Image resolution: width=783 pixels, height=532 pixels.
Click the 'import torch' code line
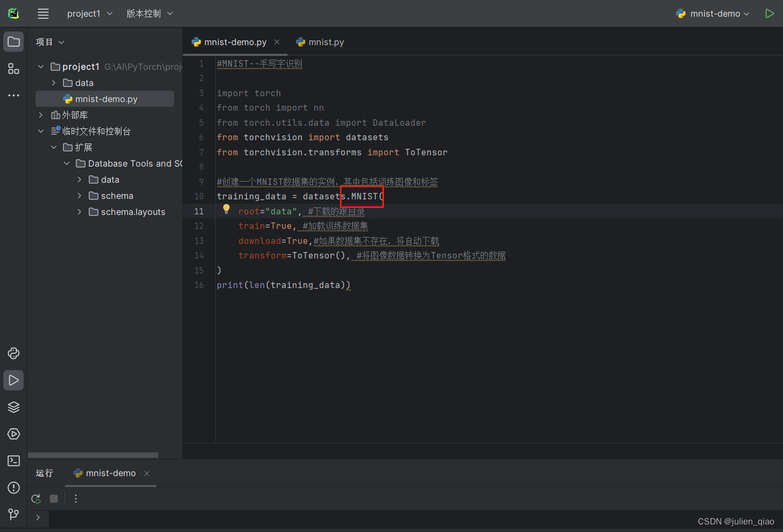pos(248,93)
